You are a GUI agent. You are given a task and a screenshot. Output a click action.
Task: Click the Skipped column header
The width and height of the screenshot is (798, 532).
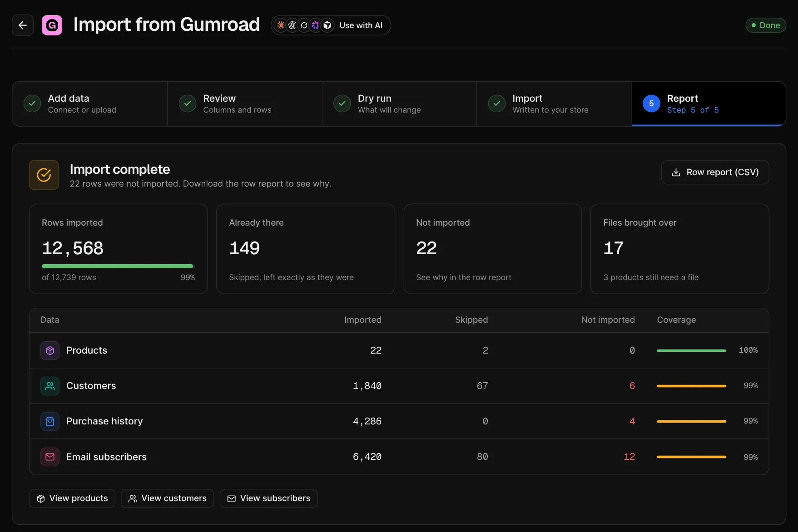click(x=471, y=320)
